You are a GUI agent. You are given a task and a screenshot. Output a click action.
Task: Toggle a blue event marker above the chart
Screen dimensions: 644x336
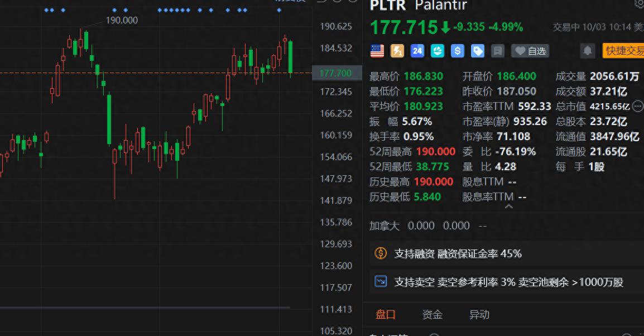[x=116, y=9]
